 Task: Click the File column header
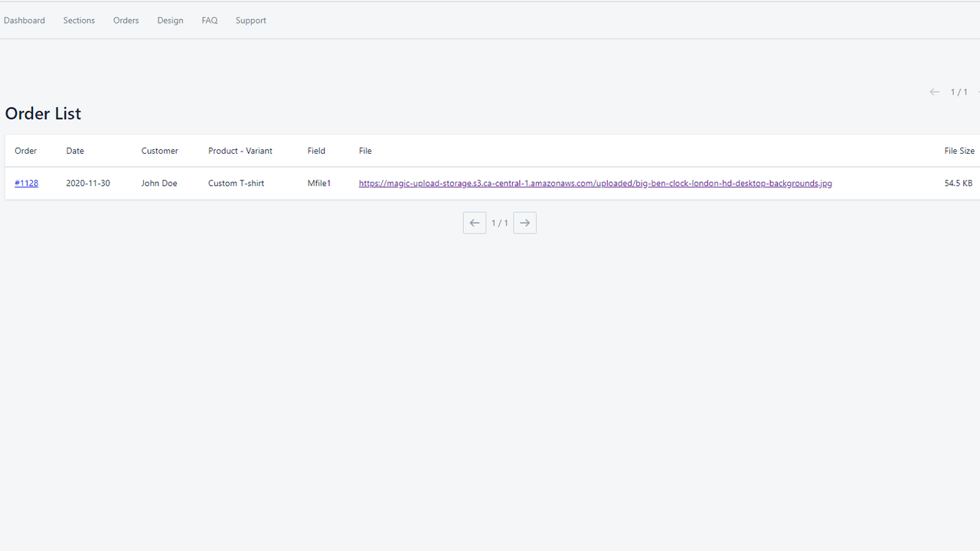tap(365, 151)
